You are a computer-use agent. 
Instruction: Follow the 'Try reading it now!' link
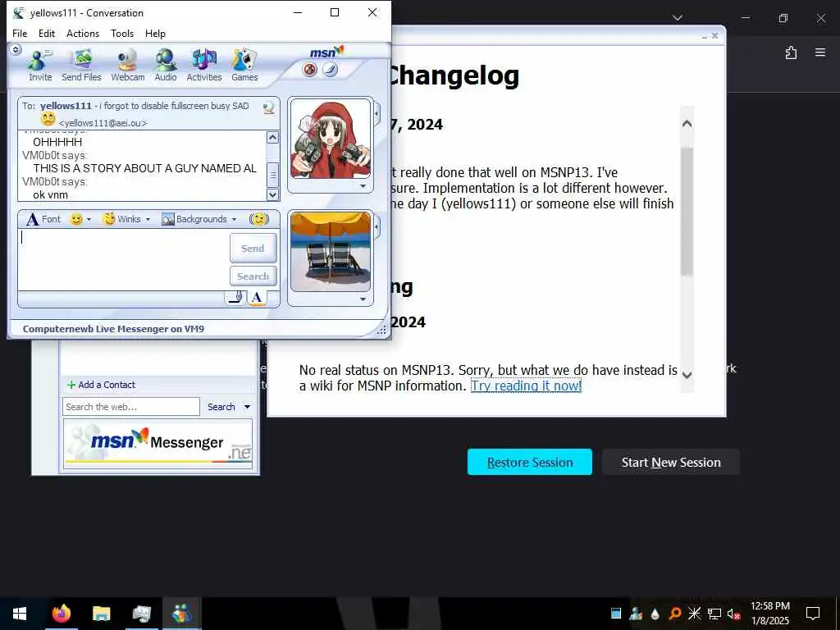[x=526, y=386]
